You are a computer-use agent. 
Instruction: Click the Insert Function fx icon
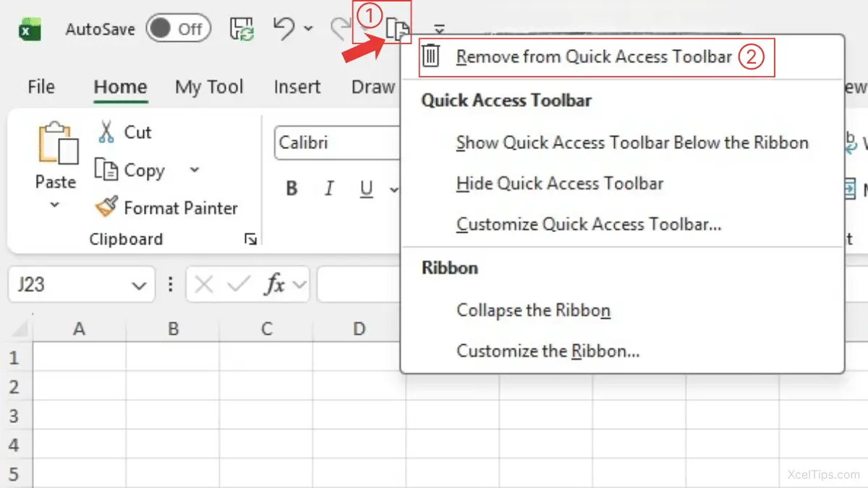274,286
